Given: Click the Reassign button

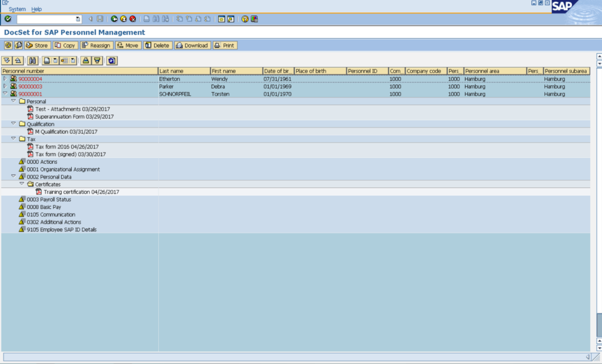Looking at the screenshot, I should 96,45.
